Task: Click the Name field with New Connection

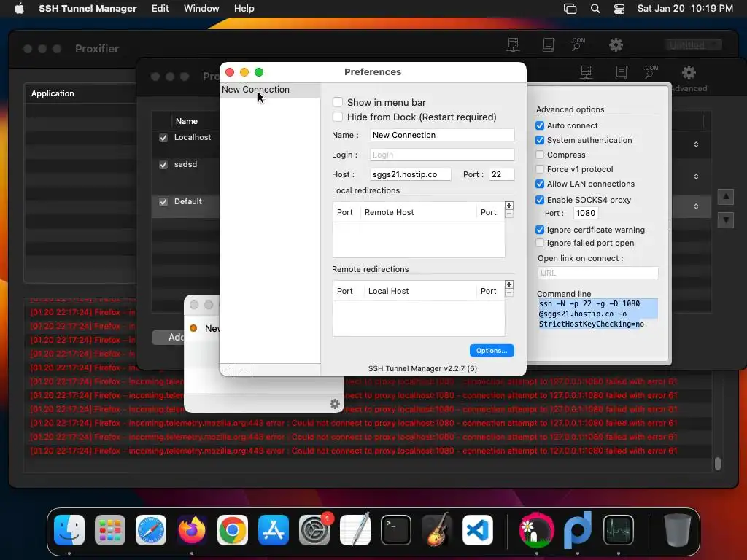Action: [x=442, y=135]
